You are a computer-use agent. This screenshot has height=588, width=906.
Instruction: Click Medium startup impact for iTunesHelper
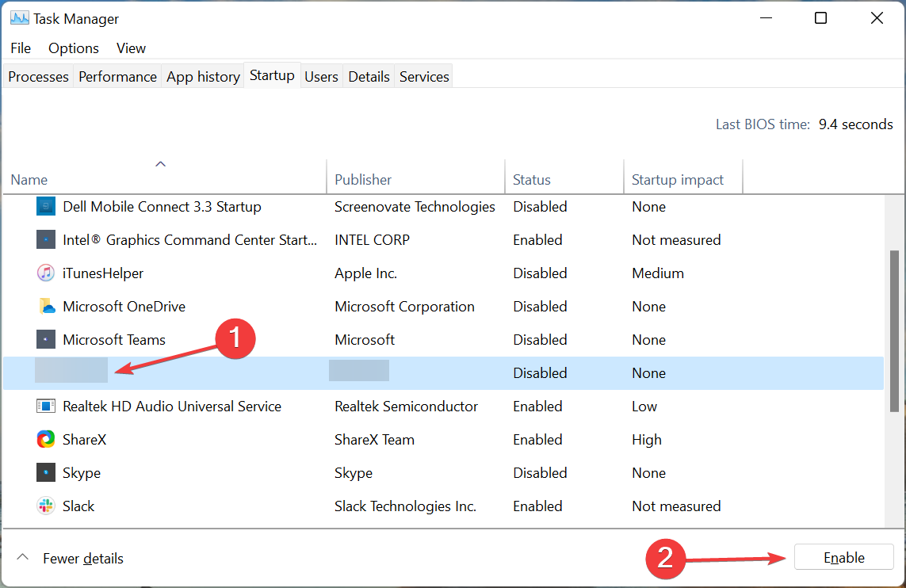tap(658, 273)
